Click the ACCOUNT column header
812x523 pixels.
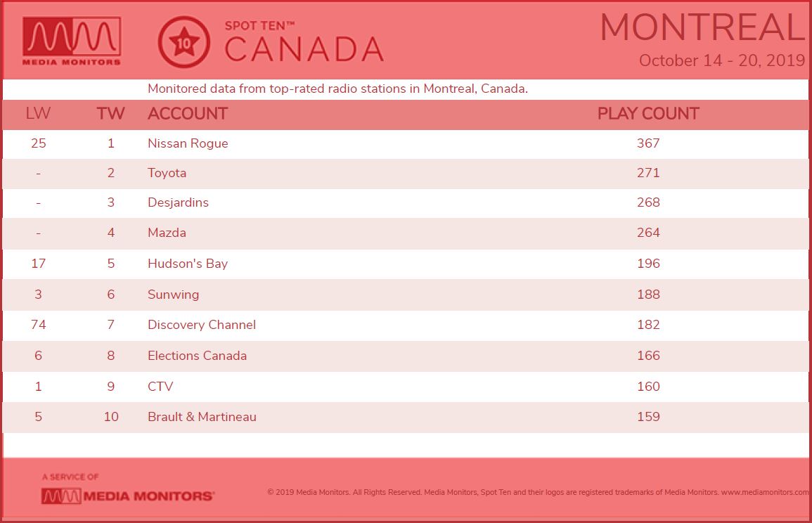pos(188,113)
